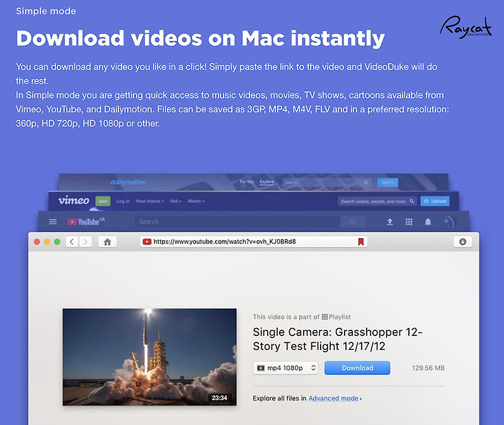Open the YouTube hamburger menu
Viewport: 504px width, 425px height.
tap(53, 222)
